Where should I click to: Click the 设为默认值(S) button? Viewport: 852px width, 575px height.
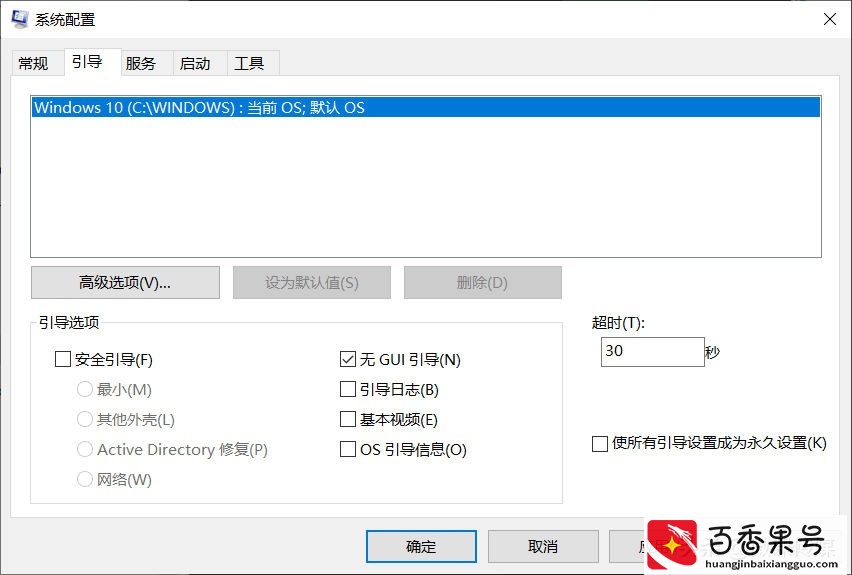[x=312, y=282]
